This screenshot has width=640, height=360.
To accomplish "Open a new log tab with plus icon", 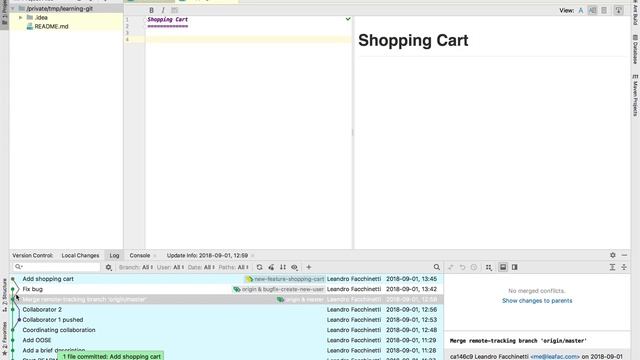I will click(309, 267).
